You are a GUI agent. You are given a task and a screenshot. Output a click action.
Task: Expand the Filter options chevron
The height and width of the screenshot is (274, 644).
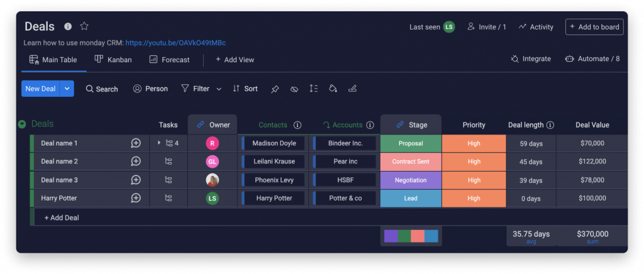tap(219, 89)
